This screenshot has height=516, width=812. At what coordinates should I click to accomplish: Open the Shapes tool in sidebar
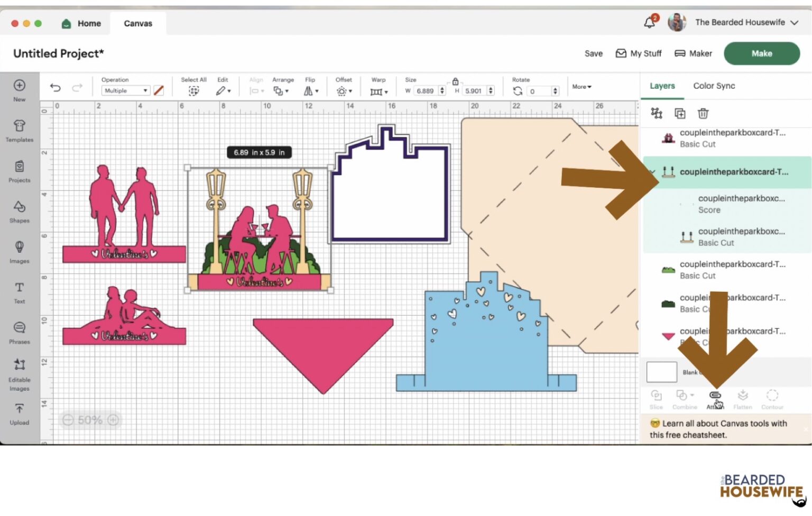click(20, 211)
